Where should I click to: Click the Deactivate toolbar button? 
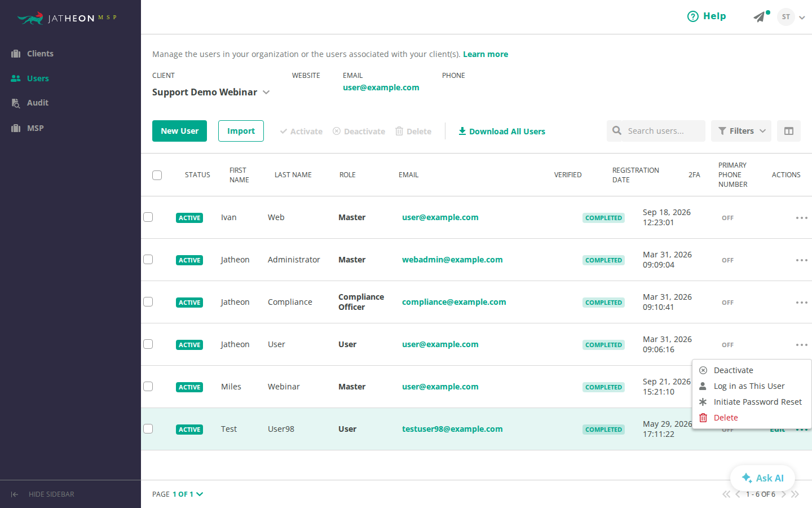(359, 132)
